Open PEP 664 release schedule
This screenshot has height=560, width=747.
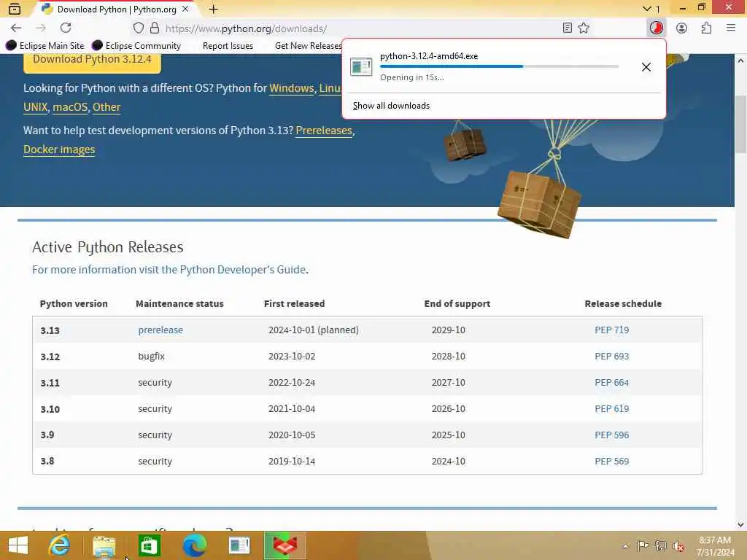612,382
